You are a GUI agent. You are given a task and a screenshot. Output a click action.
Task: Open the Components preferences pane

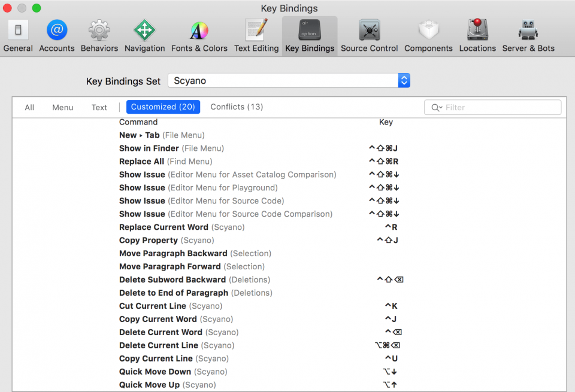click(x=428, y=35)
